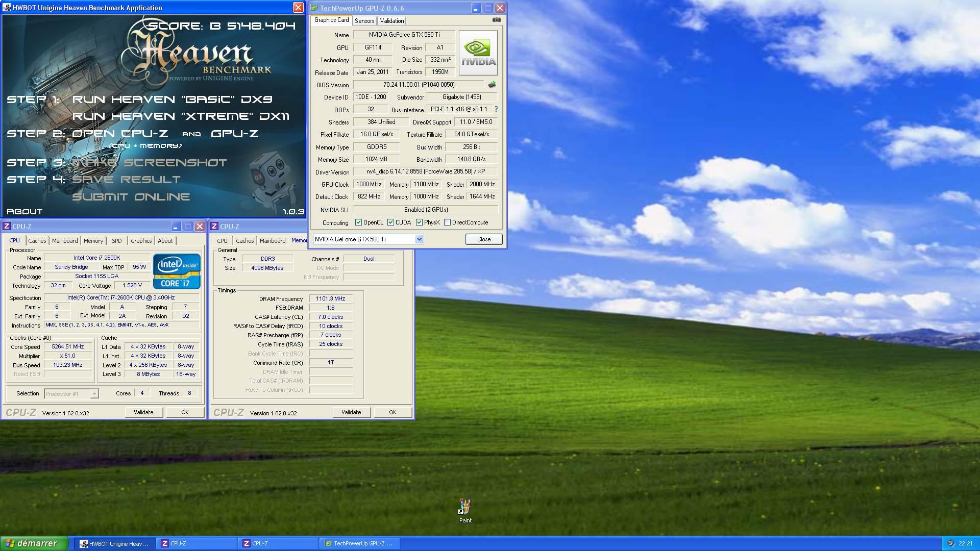Open Mainboard tab in second CPU-Z window
The height and width of the screenshot is (551, 980).
click(273, 241)
